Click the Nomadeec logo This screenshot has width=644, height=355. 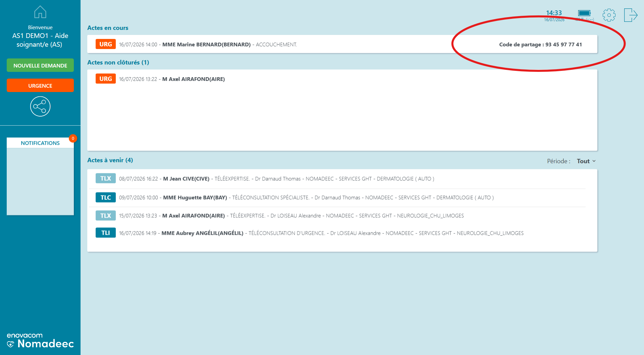tap(40, 341)
